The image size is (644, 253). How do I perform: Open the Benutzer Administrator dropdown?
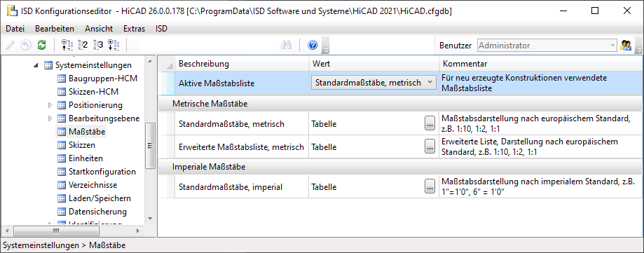[612, 45]
